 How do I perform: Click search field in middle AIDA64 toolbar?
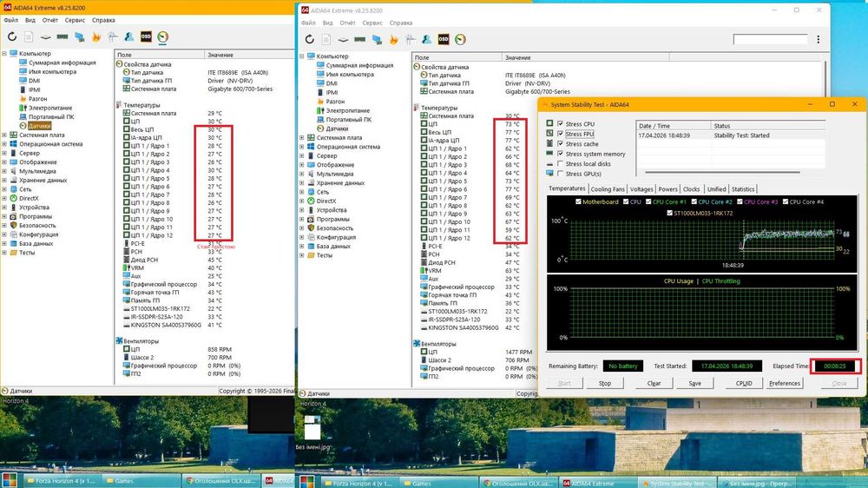770,39
